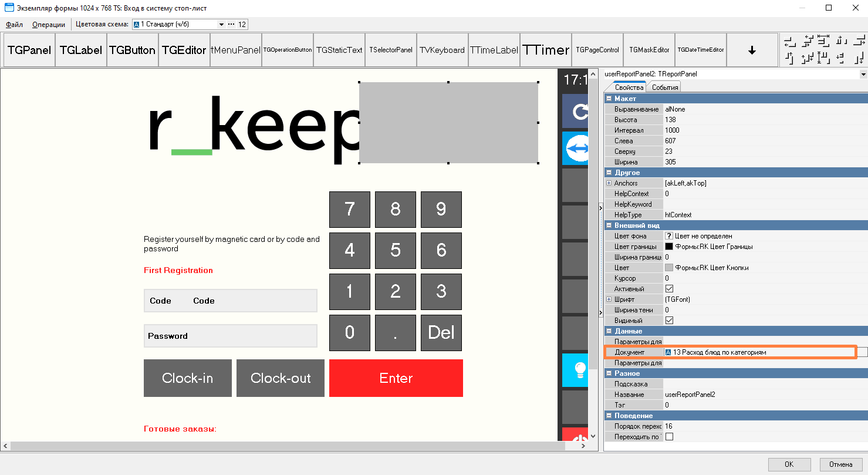Select the TTimer component from palette
Viewport: 868px width, 475px height.
[546, 50]
